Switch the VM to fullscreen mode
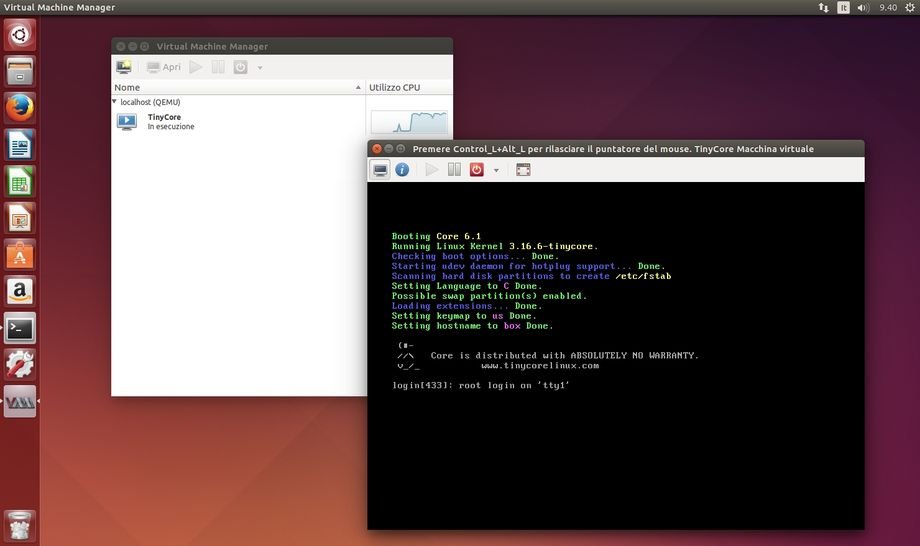Viewport: 920px width, 546px height. 523,170
